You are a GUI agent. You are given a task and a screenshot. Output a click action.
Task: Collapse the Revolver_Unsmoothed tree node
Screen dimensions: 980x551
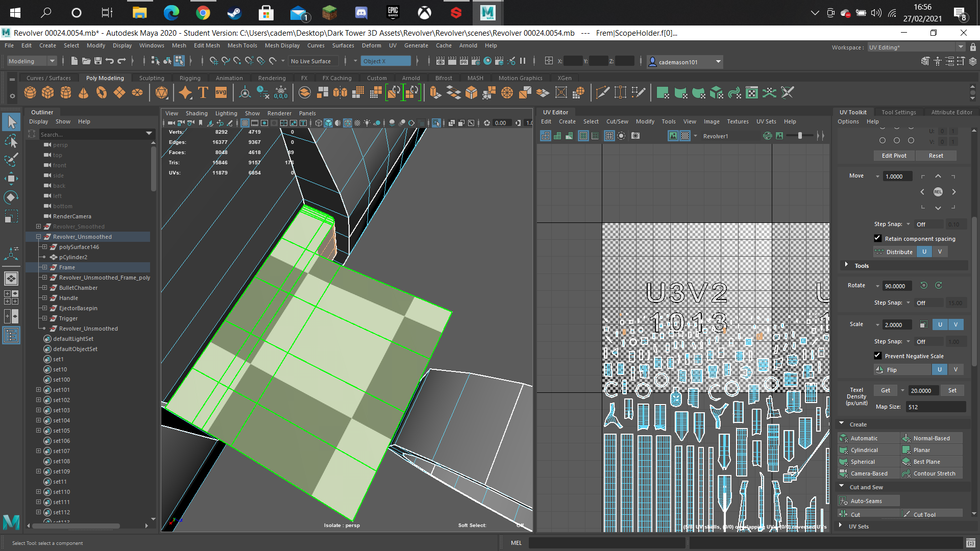click(x=38, y=237)
